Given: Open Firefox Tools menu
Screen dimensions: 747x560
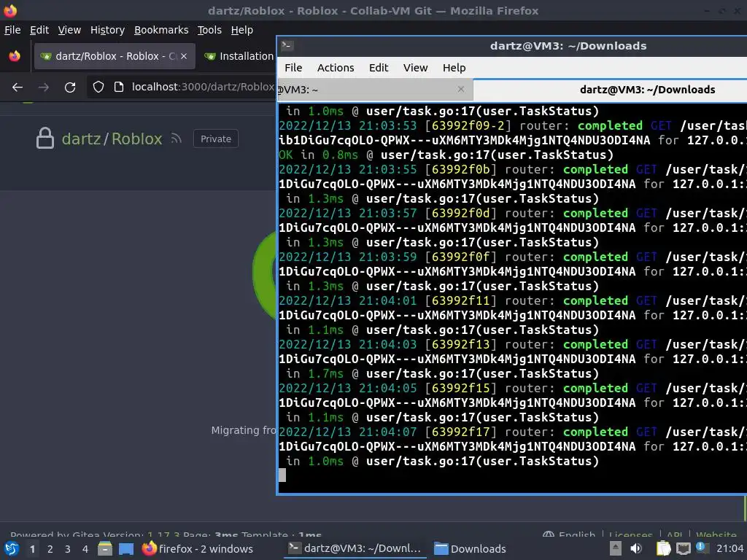Looking at the screenshot, I should click(x=209, y=30).
